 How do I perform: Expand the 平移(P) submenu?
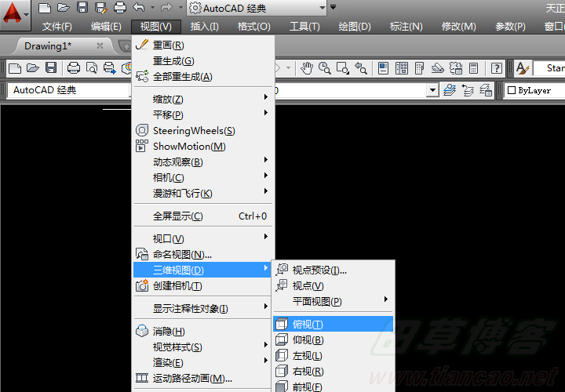203,114
